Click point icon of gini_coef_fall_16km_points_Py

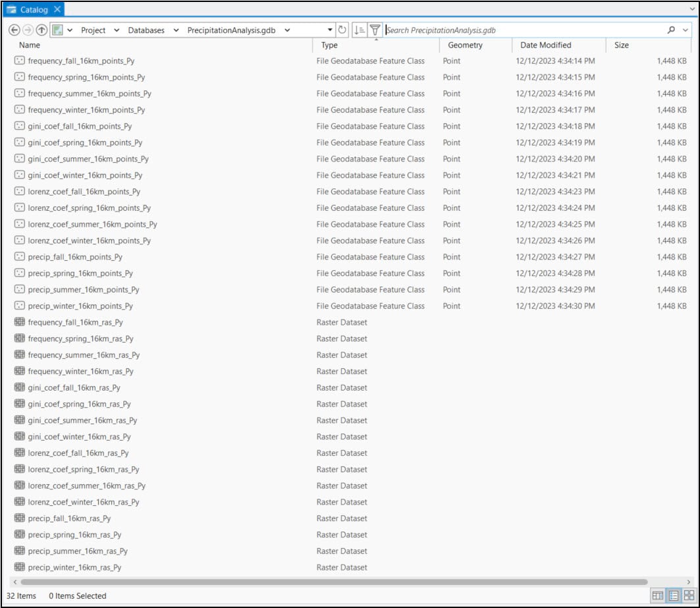click(x=20, y=126)
